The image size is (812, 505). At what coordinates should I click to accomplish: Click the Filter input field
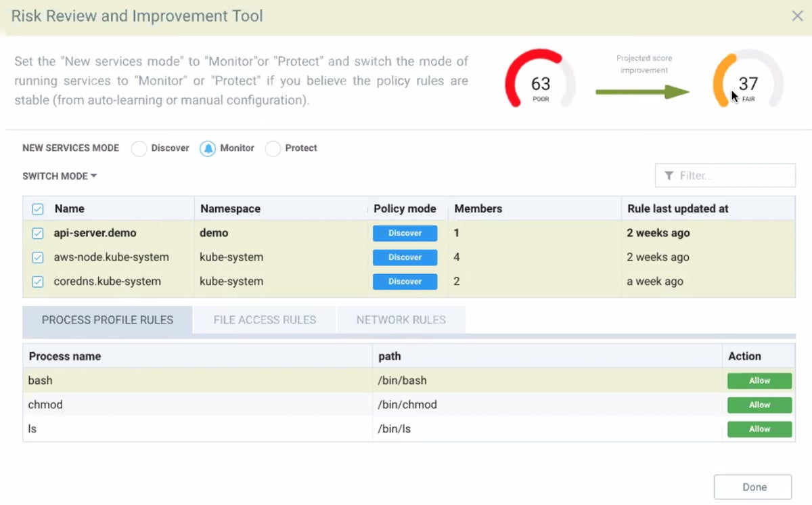click(x=725, y=175)
